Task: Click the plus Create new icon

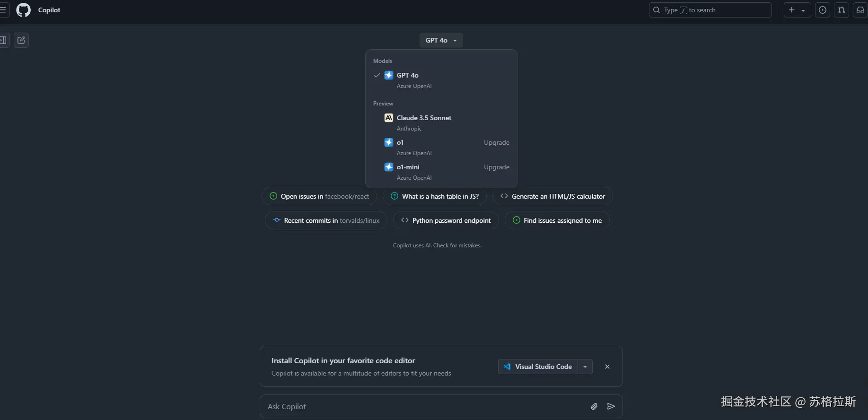Action: (791, 10)
